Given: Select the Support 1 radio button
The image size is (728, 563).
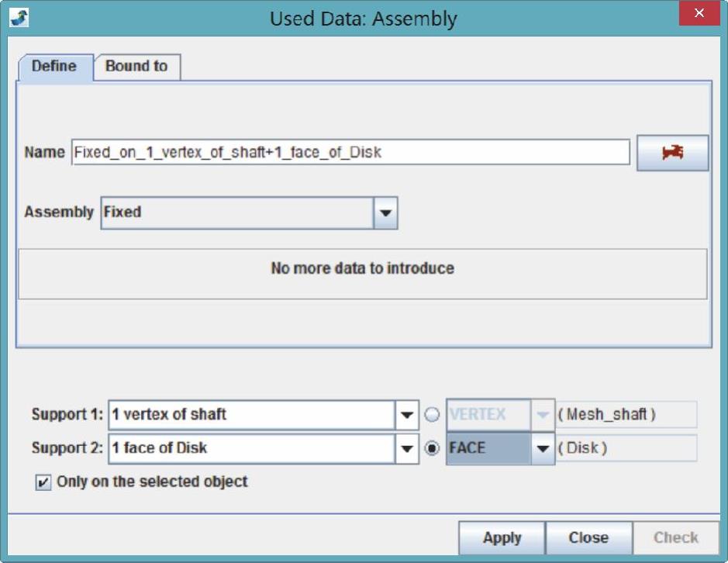Looking at the screenshot, I should [x=433, y=415].
